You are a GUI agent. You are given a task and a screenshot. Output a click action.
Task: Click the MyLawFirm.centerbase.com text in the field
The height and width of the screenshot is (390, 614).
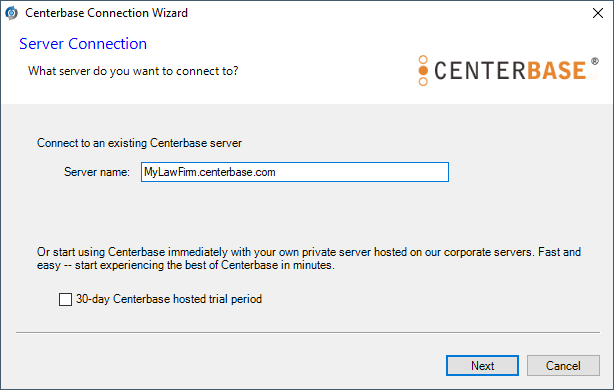(209, 172)
